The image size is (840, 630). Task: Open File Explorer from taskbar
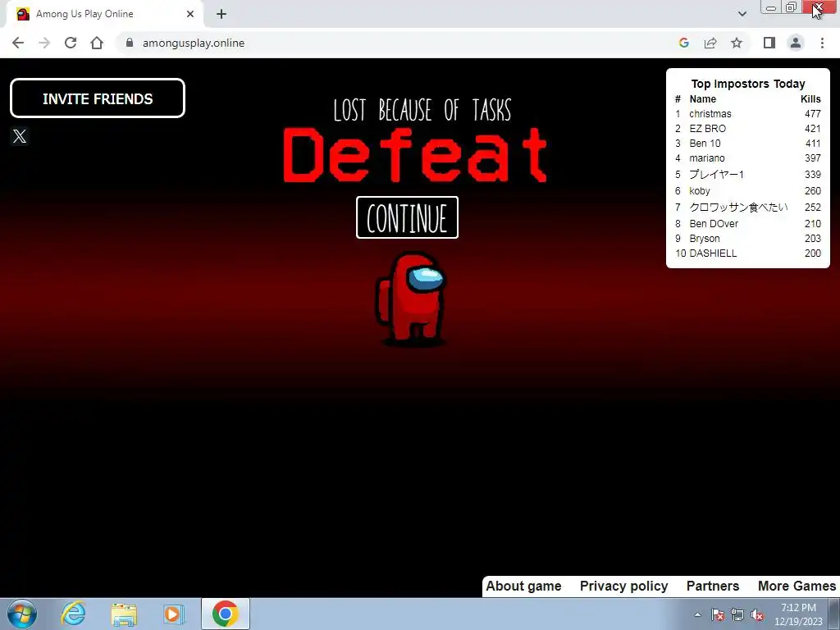pyautogui.click(x=124, y=614)
